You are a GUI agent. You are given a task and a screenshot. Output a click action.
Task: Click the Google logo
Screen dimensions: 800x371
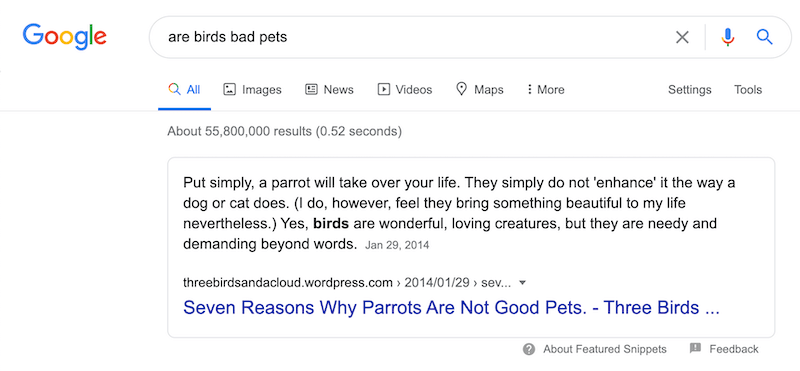point(64,36)
